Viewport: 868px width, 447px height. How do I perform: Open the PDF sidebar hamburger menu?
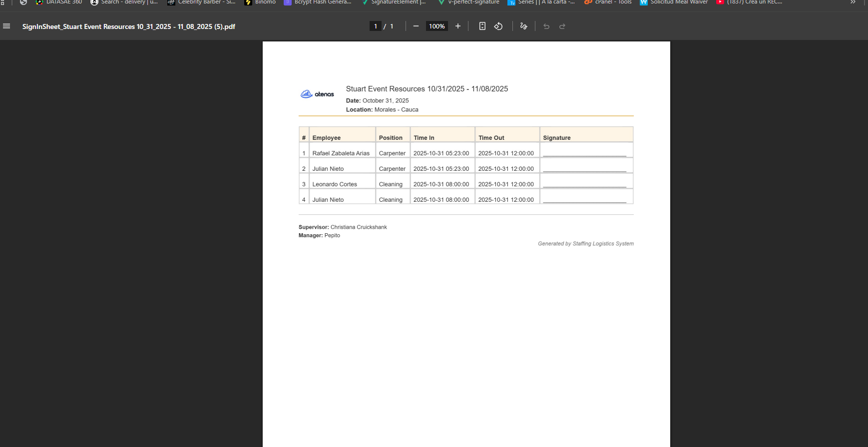pyautogui.click(x=6, y=26)
